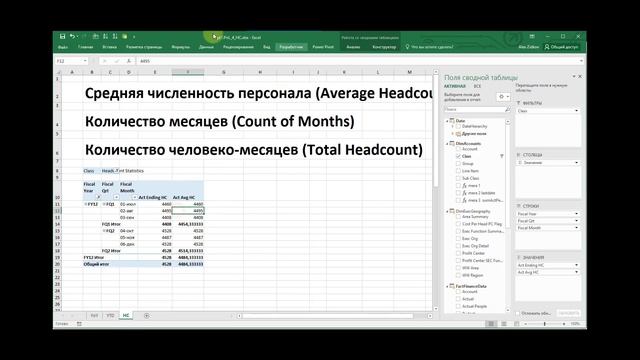Click the vertical scrollbar down arrow of sheet
The image size is (640, 360).
tap(436, 309)
